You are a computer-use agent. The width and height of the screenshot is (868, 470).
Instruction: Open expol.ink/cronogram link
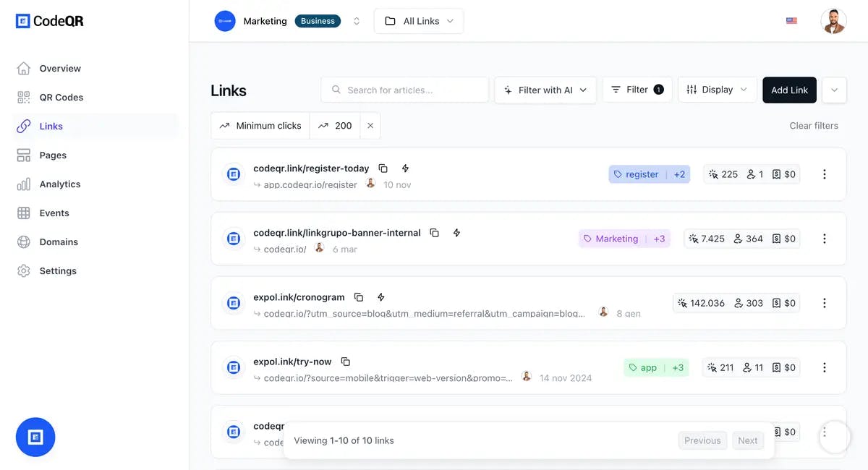click(299, 297)
